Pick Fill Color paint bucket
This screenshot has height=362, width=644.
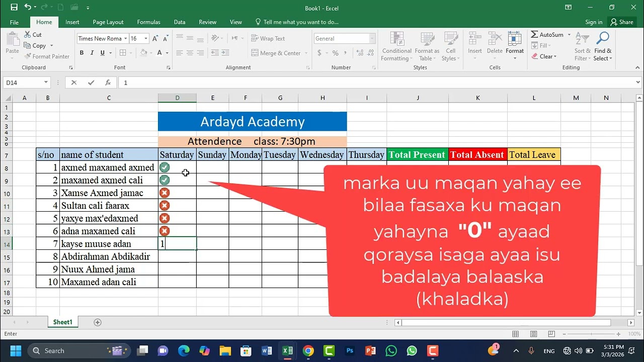click(x=143, y=53)
